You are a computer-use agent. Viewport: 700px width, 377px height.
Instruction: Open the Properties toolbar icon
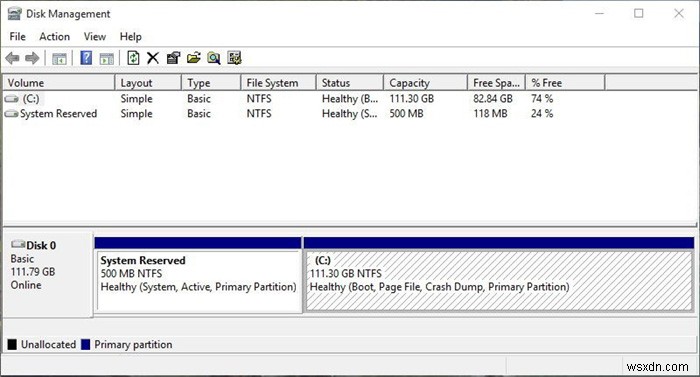(173, 58)
